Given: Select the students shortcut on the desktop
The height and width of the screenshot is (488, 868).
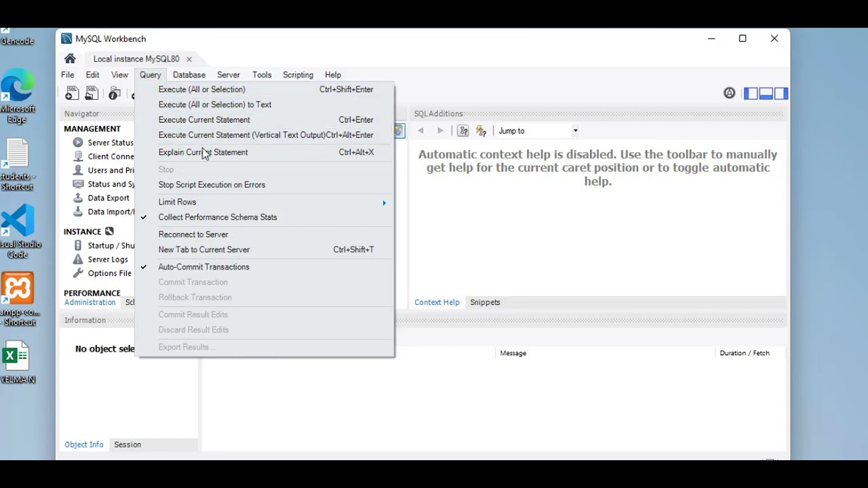Looking at the screenshot, I should 18,165.
